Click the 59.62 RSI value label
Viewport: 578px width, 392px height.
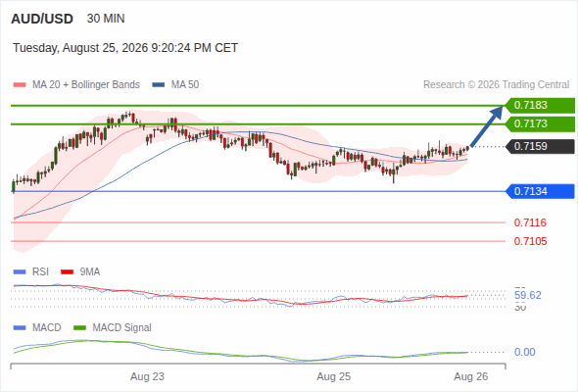click(528, 295)
